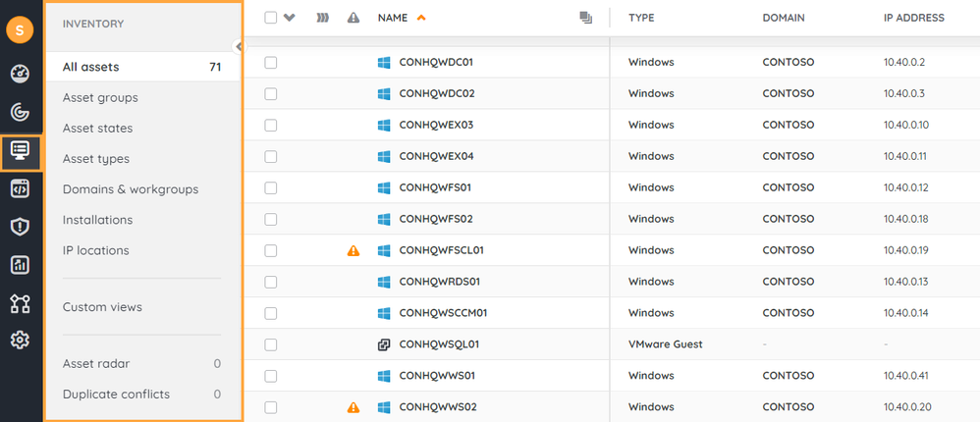The height and width of the screenshot is (422, 980).
Task: Collapse the Inventory side panel
Action: [239, 46]
